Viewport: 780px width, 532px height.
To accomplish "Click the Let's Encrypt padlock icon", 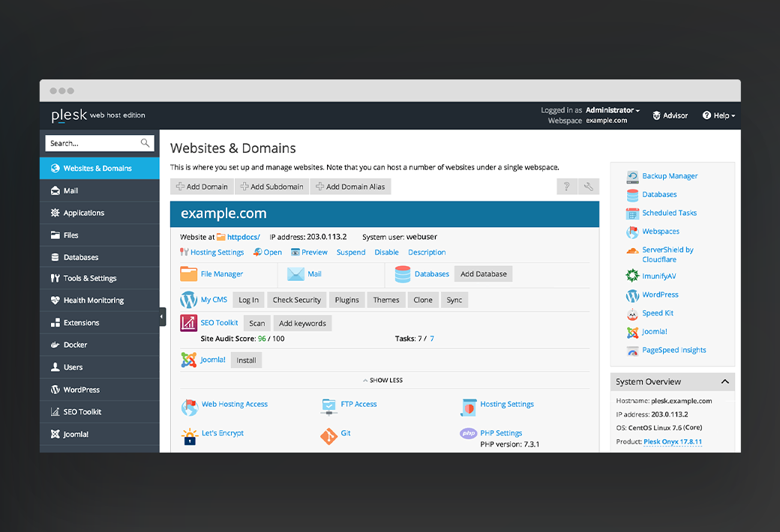I will pyautogui.click(x=190, y=437).
